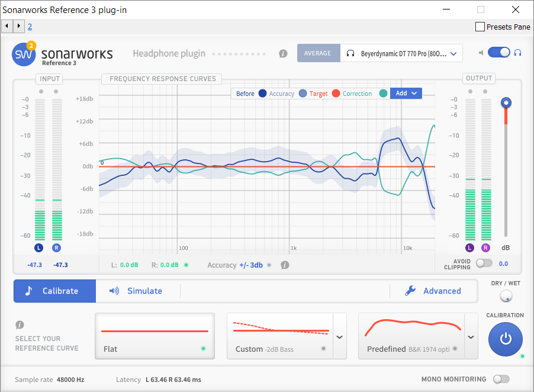This screenshot has height=392, width=534.
Task: Select the Custom -2dB Bass curve
Action: click(x=280, y=336)
